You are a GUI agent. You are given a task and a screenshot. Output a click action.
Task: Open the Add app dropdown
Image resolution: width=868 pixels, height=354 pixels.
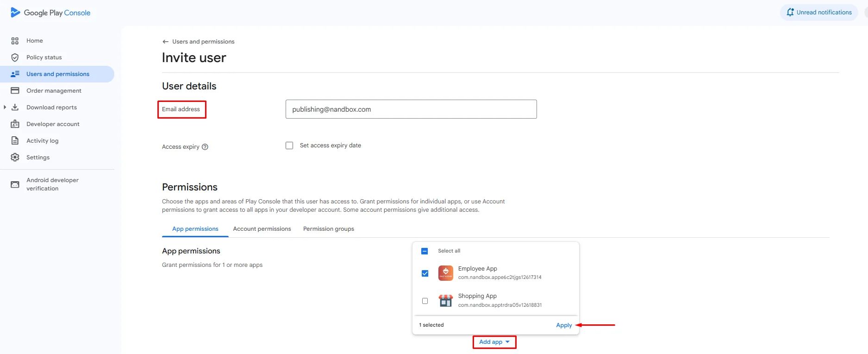pos(494,342)
